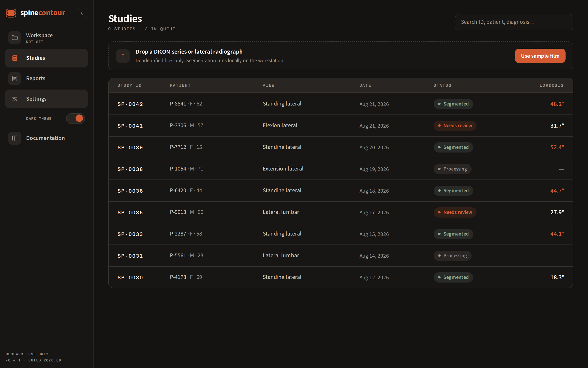The image size is (588, 368).
Task: Open Reports from the sidebar
Action: 46,78
